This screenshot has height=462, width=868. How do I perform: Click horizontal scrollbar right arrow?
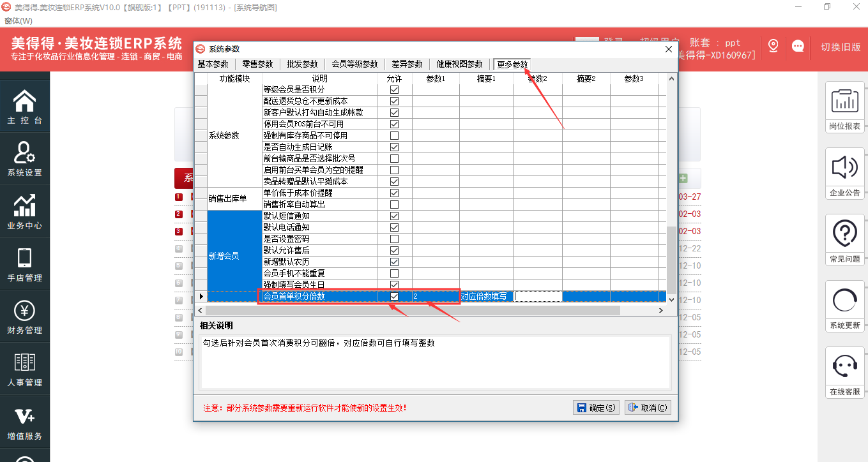point(661,310)
